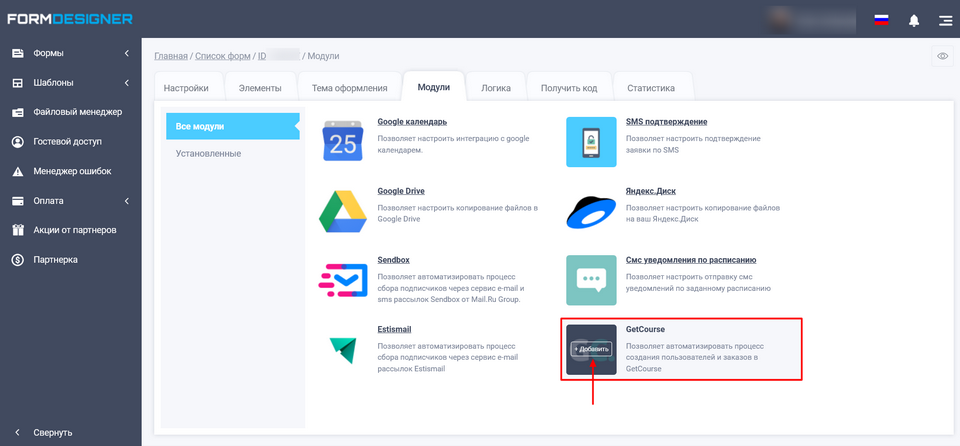The image size is (960, 446).
Task: Click the Главная breadcrumb link
Action: 171,56
